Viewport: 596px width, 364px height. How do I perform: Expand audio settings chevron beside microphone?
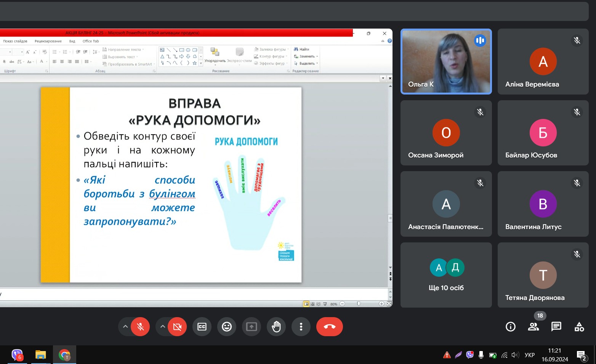(125, 327)
